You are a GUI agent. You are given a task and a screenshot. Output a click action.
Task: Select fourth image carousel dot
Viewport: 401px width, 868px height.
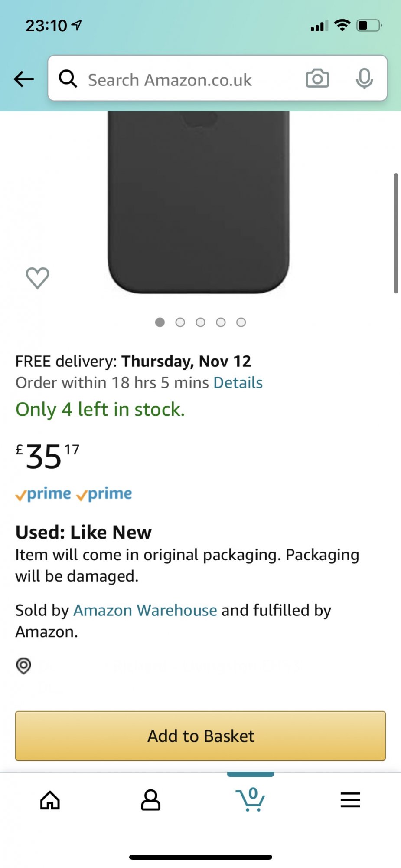pyautogui.click(x=221, y=322)
